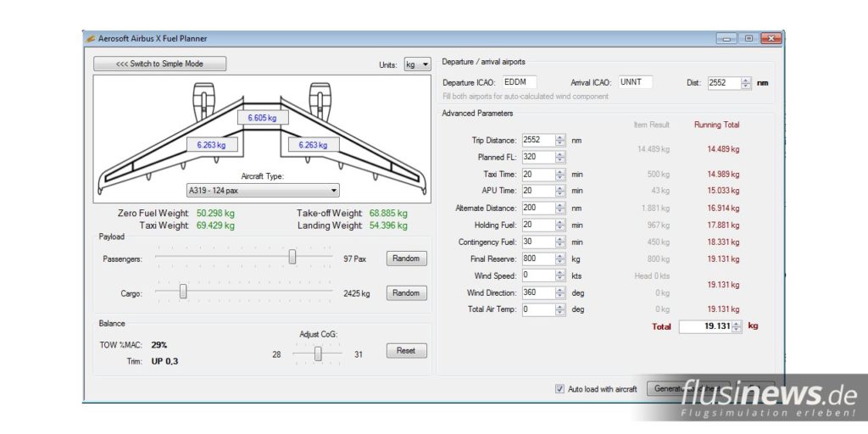Click the Taxi Time stepper arrows
Viewport: 868px width, 434px height.
[x=560, y=174]
